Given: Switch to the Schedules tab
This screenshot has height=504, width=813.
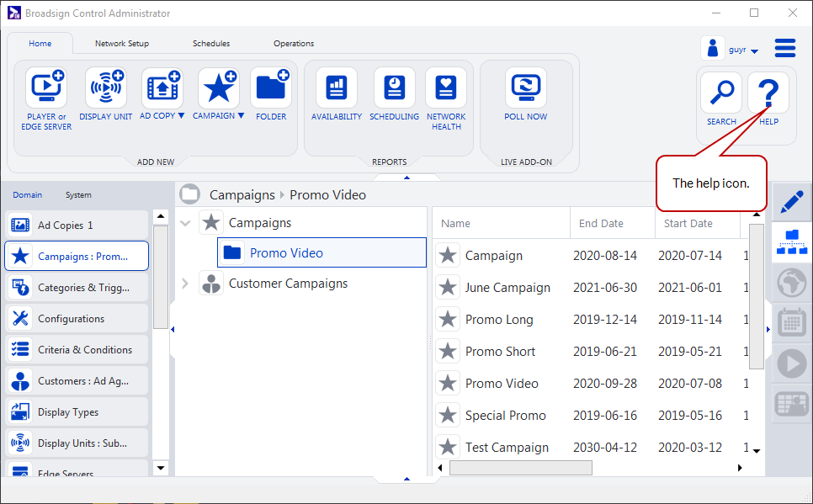Looking at the screenshot, I should (211, 44).
